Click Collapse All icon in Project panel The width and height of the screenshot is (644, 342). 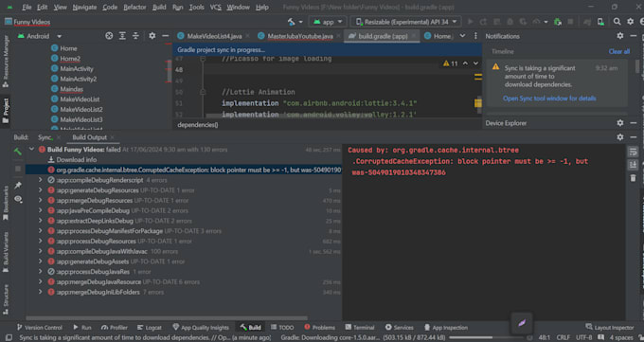[x=135, y=36]
